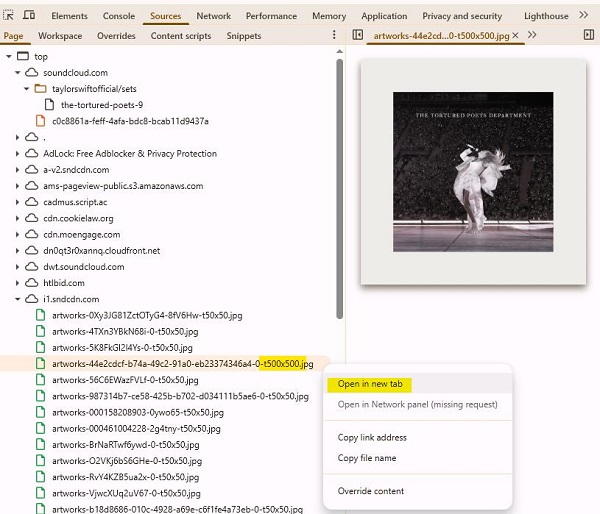600x514 pixels.
Task: Collapse the taylorswiftofficial/sets folder
Action: (26, 88)
